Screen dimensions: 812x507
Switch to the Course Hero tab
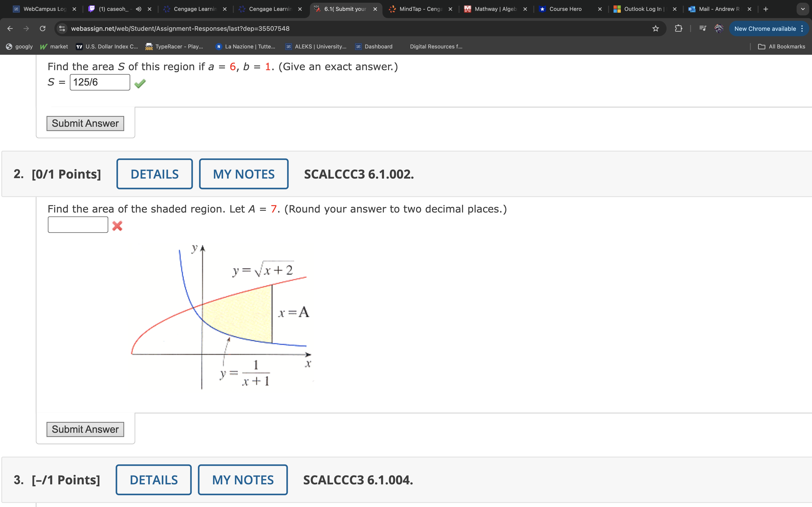pos(565,9)
